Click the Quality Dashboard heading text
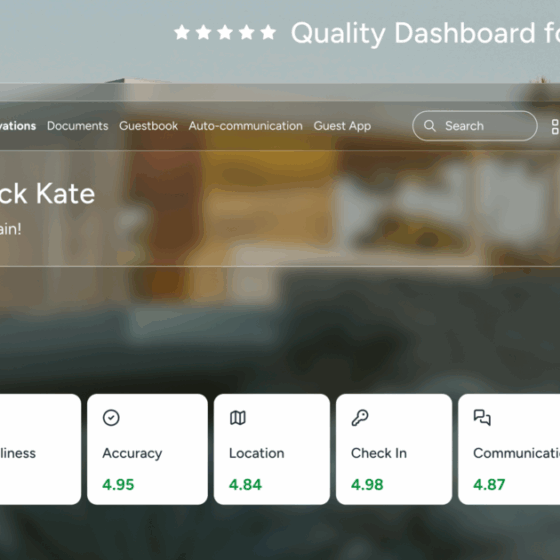 425,34
